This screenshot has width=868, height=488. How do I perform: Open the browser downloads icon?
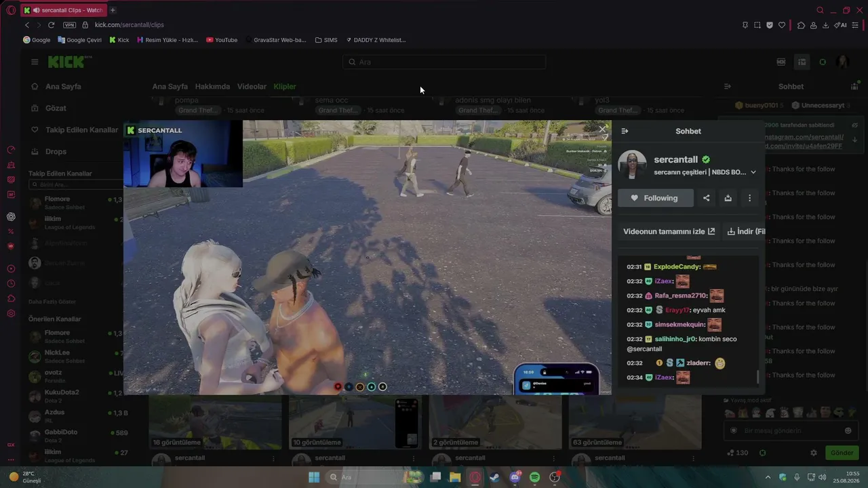click(825, 25)
